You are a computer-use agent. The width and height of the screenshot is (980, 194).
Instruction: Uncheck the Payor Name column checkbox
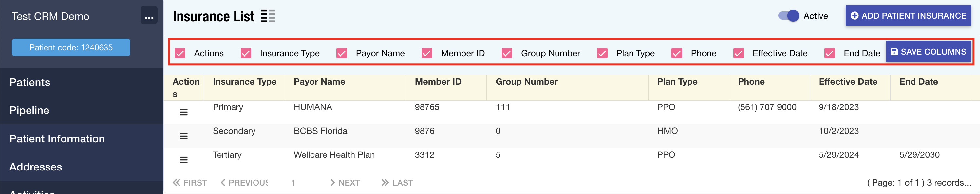[342, 53]
